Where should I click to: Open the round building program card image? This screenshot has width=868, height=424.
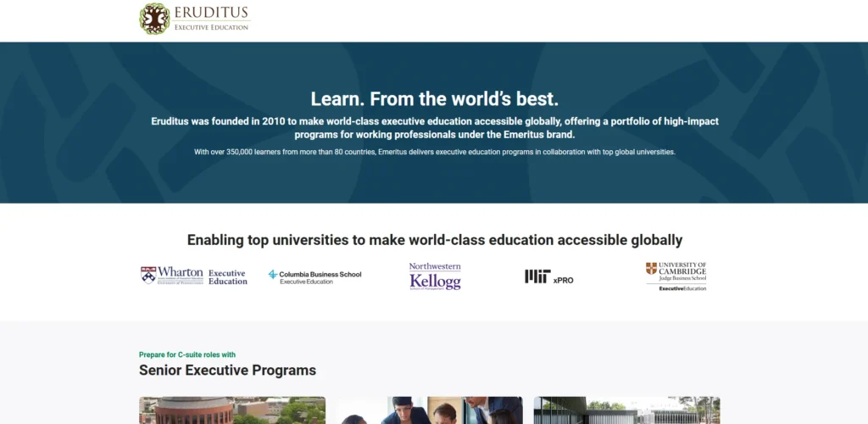pos(232,410)
